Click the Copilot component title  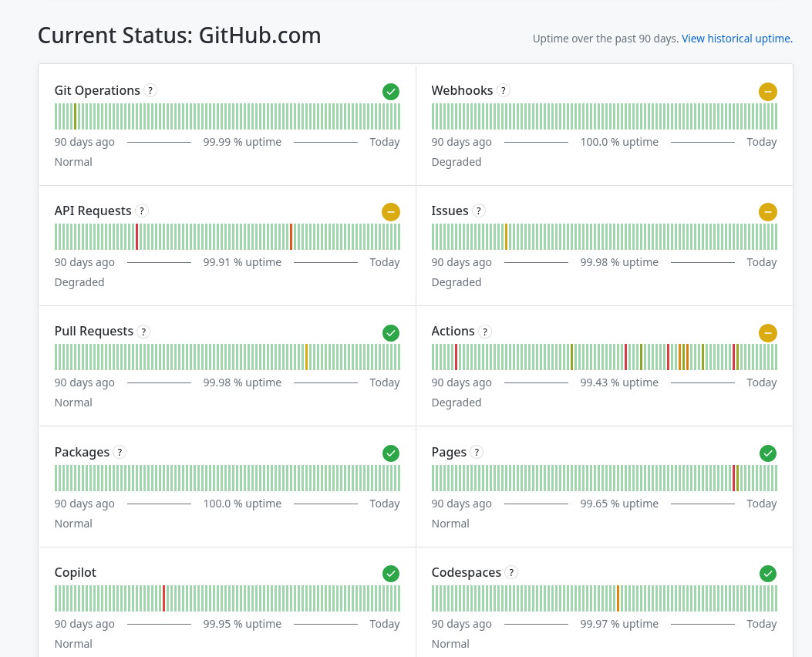[75, 572]
